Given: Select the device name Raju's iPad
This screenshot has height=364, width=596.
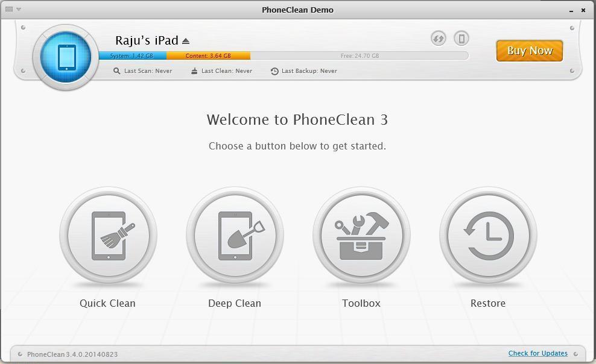Looking at the screenshot, I should (x=147, y=40).
